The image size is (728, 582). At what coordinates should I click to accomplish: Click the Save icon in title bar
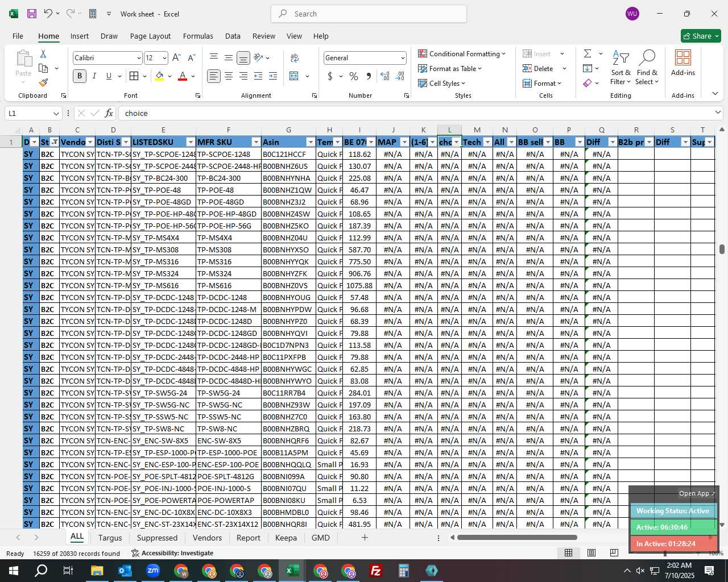tap(32, 14)
